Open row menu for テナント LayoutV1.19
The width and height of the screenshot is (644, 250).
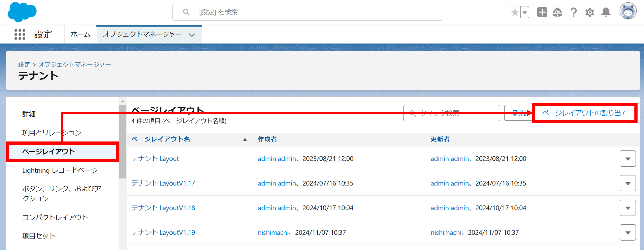click(628, 232)
